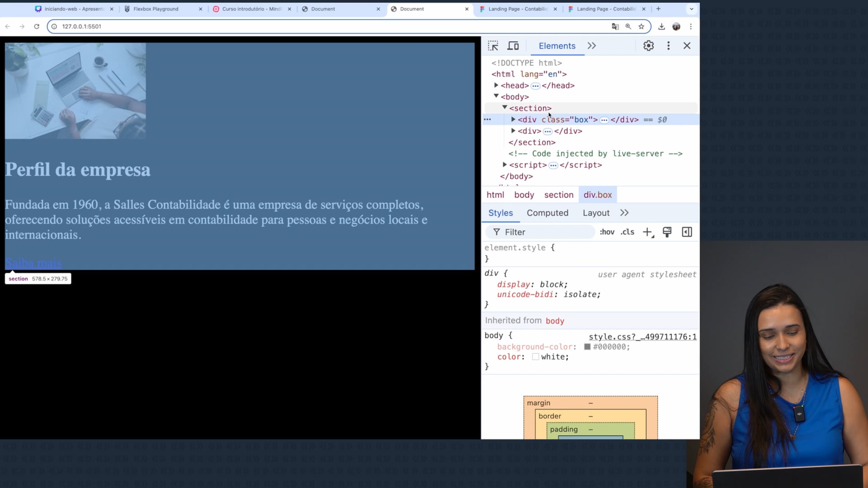Click the white color swatch

535,357
